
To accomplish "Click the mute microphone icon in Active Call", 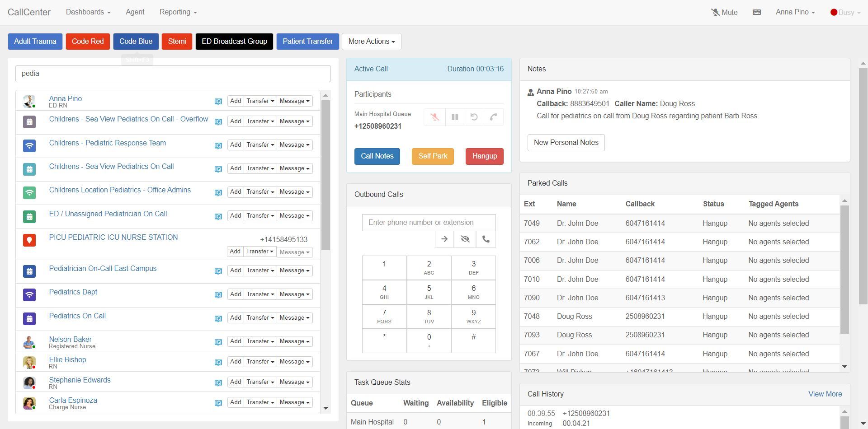I will click(x=434, y=117).
